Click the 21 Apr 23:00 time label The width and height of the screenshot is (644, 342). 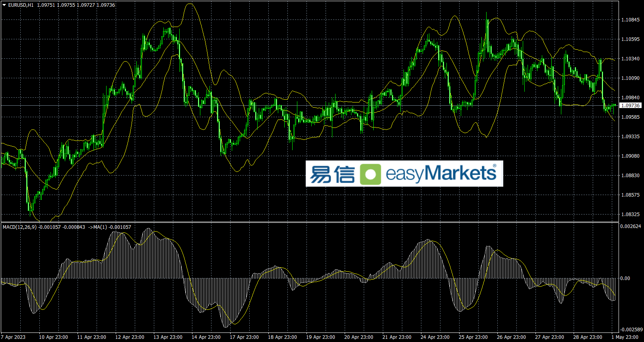[397, 337]
